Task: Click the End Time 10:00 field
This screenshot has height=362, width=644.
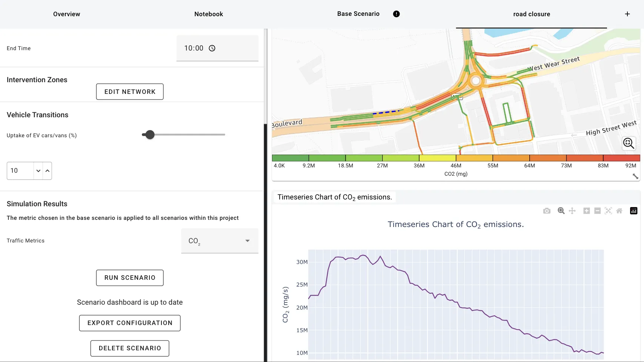Action: pyautogui.click(x=217, y=48)
